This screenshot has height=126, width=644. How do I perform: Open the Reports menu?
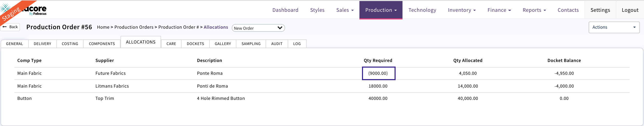[534, 10]
